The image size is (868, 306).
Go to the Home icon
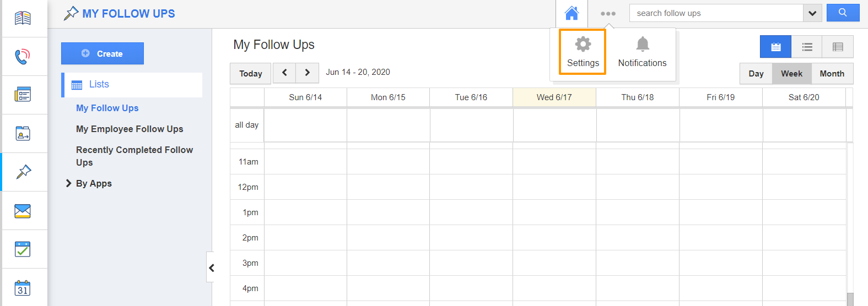click(572, 13)
